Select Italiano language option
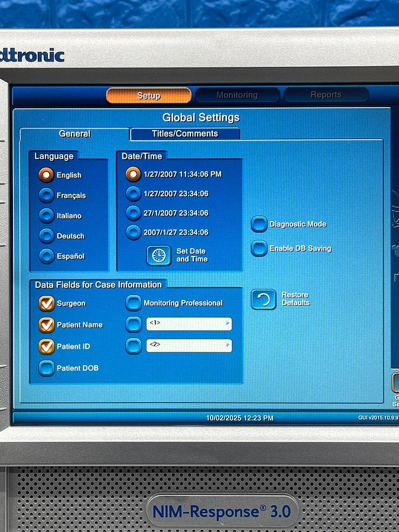The image size is (399, 532). [x=46, y=216]
